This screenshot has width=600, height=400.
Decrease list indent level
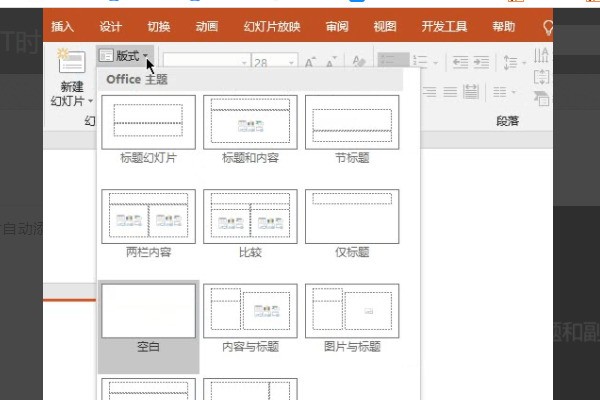(x=460, y=62)
